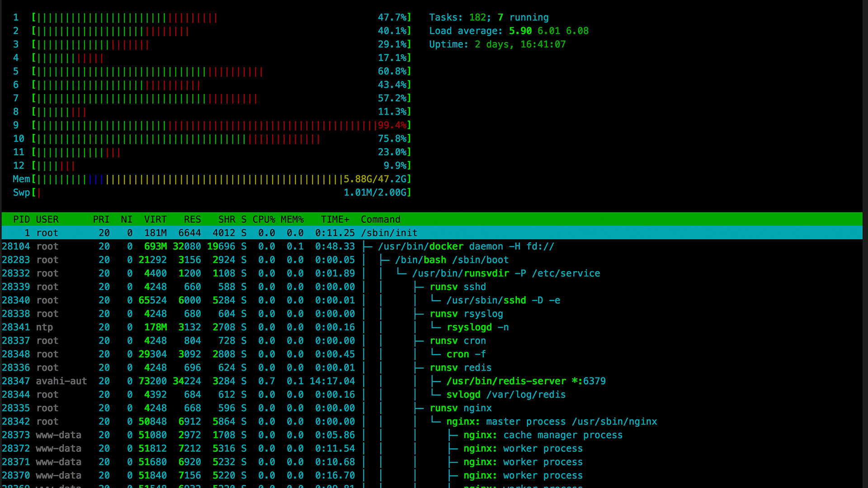Select the rsyslogd -n process row
868x488 pixels.
click(x=477, y=327)
